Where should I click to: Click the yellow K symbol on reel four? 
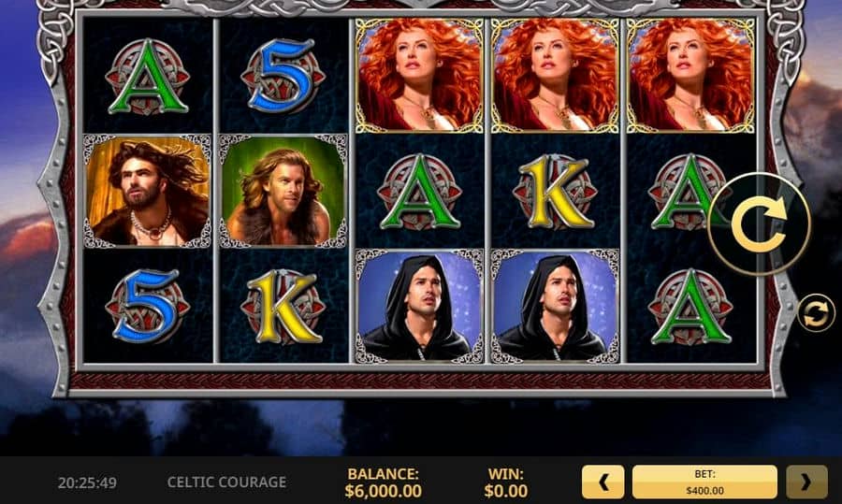(x=555, y=192)
